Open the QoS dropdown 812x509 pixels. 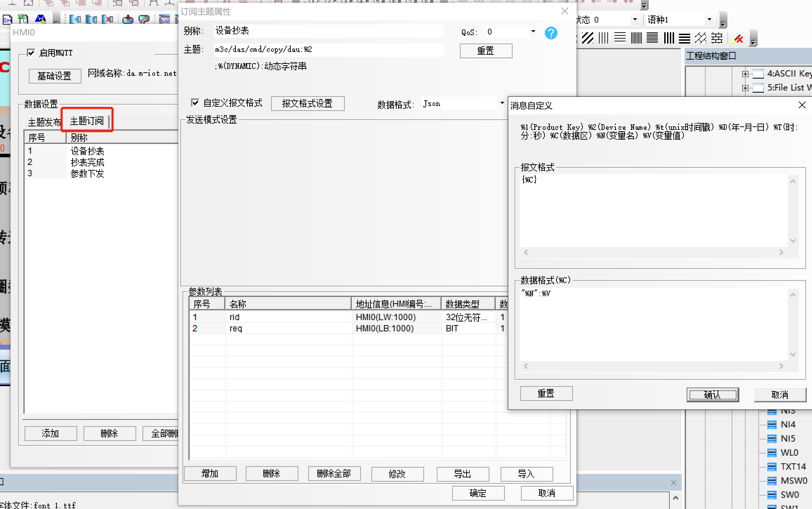pyautogui.click(x=533, y=32)
